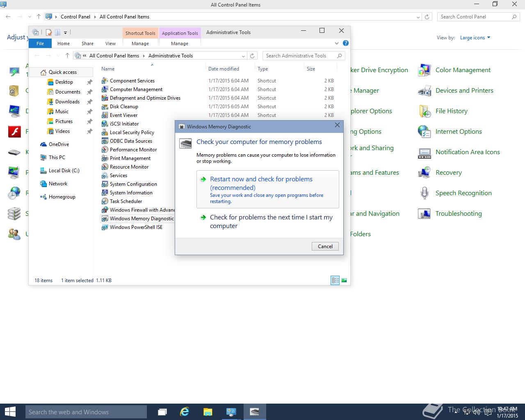Choose Restart now and check for problems

pos(268,189)
